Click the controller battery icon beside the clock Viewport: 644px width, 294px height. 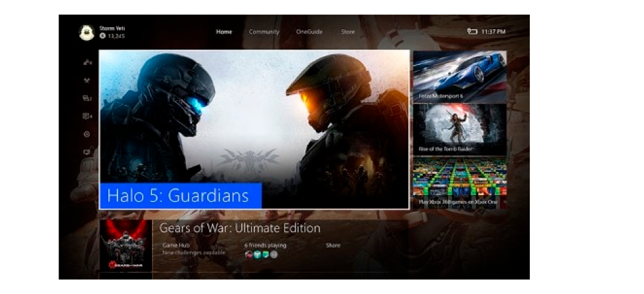pos(472,32)
